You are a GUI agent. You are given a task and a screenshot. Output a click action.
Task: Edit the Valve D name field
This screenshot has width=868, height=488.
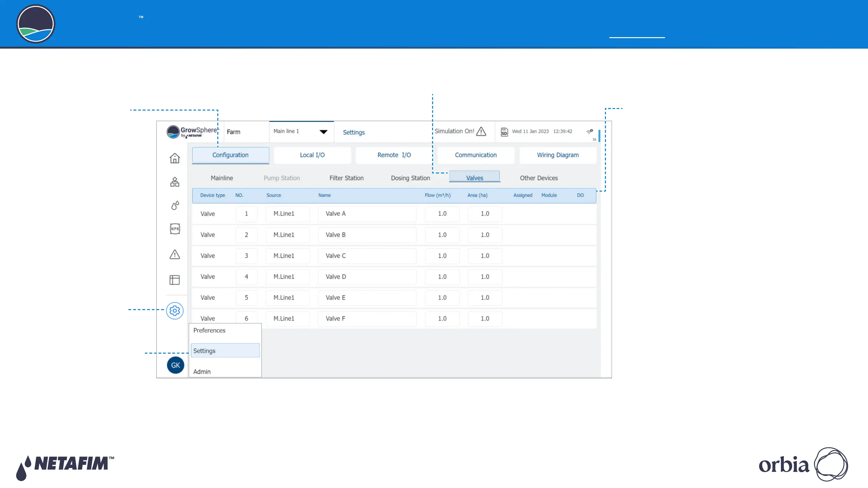point(367,277)
